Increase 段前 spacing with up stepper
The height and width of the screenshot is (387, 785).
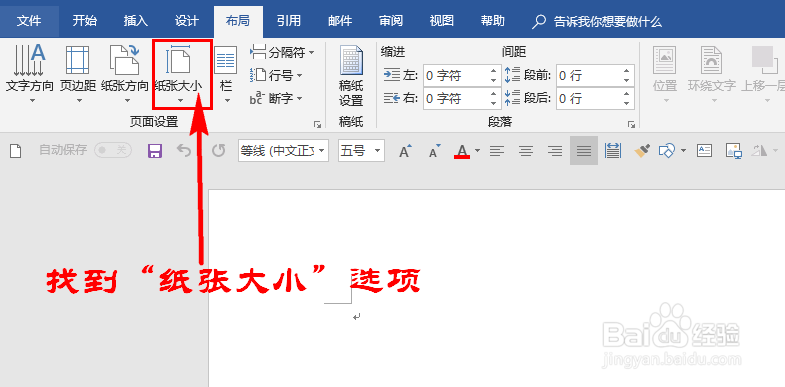point(627,71)
